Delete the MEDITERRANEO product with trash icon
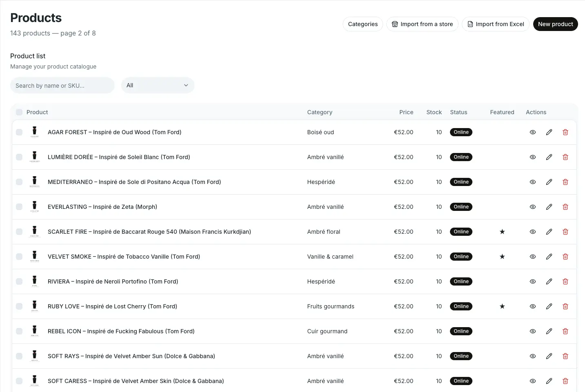Image resolution: width=585 pixels, height=392 pixels. (x=565, y=182)
